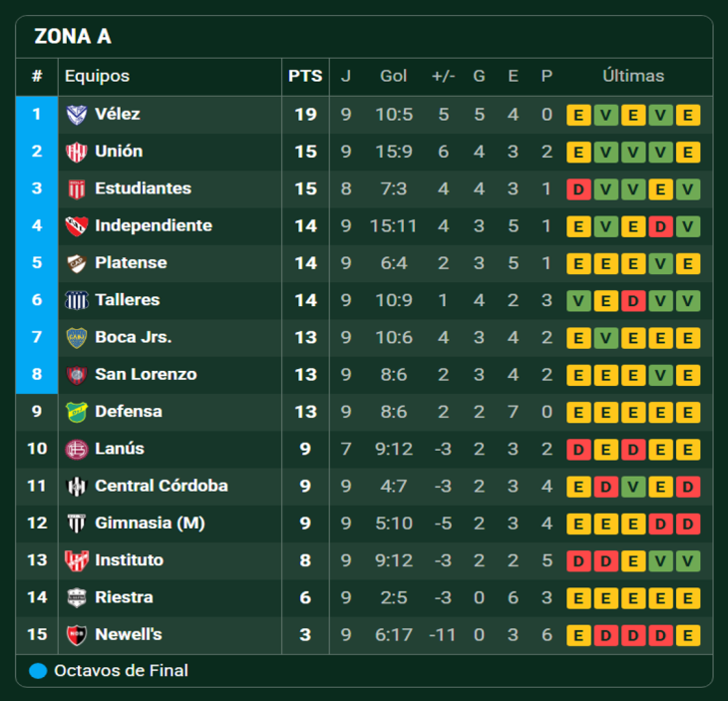The width and height of the screenshot is (728, 701).
Task: Click the Gimnasia (M) team name
Action: (x=150, y=524)
